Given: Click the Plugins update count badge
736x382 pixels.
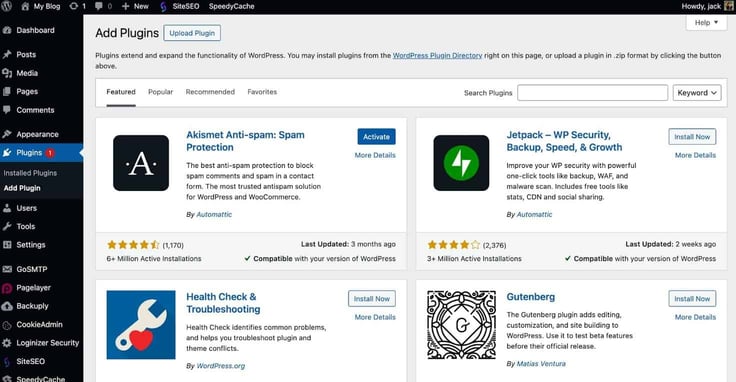Looking at the screenshot, I should coord(50,153).
